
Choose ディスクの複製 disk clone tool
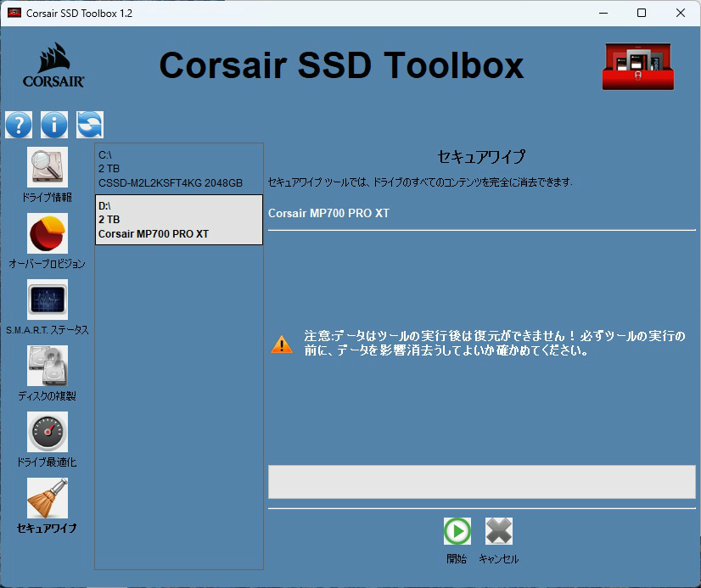pos(48,366)
